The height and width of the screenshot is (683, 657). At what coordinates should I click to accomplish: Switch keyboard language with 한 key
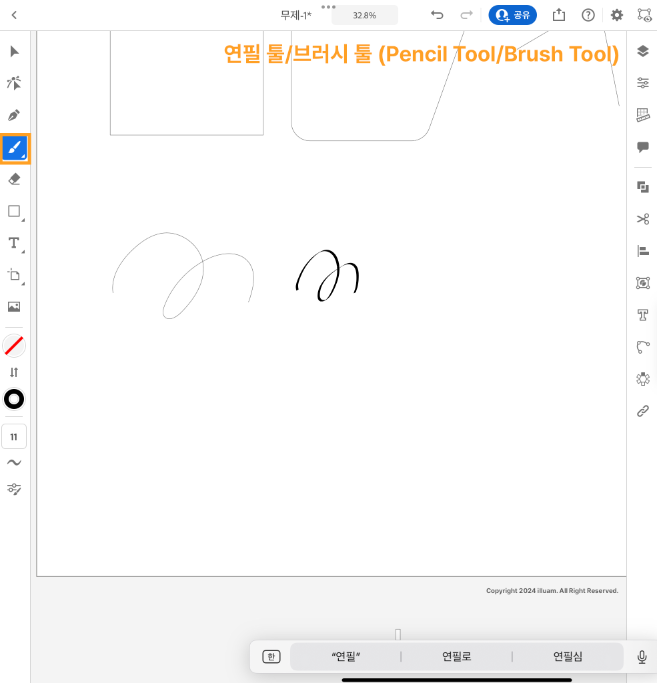tap(271, 656)
